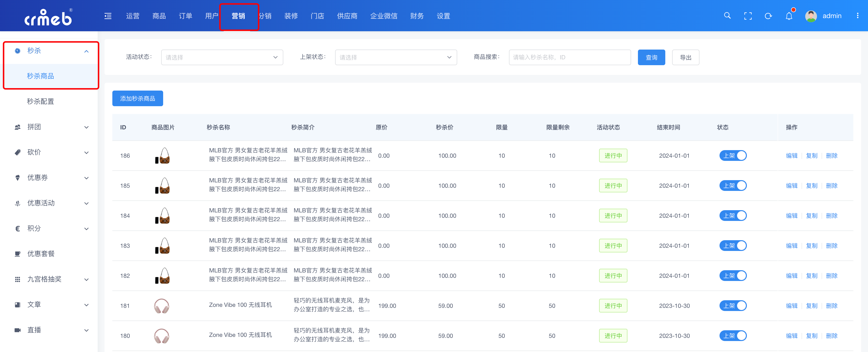Toggle 上架 switch for ID 186
This screenshot has width=868, height=352.
click(733, 156)
